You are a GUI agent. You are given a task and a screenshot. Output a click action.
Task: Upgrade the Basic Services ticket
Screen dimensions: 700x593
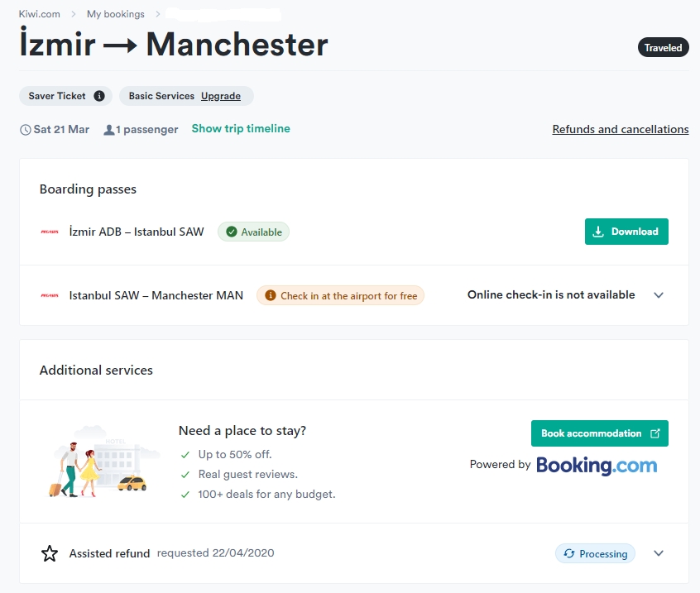pos(221,96)
